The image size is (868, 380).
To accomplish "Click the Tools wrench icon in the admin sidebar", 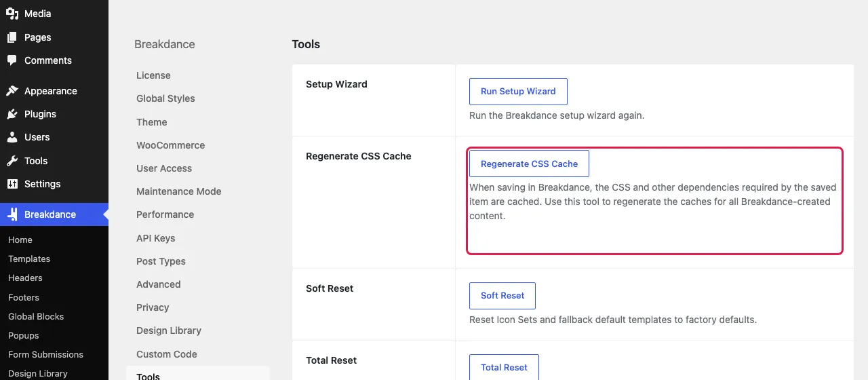I will [12, 161].
